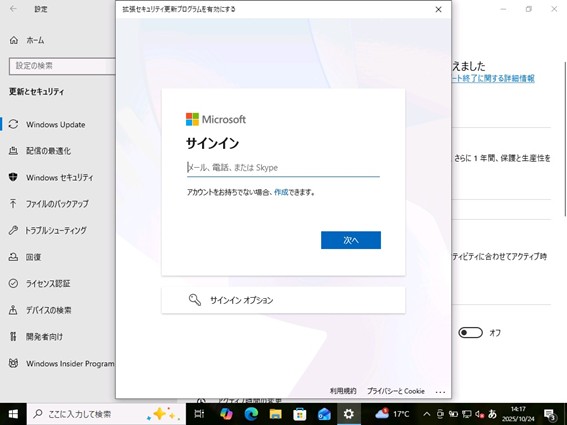567x425 pixels.
Task: Open the 利用規約 link
Action: [x=343, y=391]
